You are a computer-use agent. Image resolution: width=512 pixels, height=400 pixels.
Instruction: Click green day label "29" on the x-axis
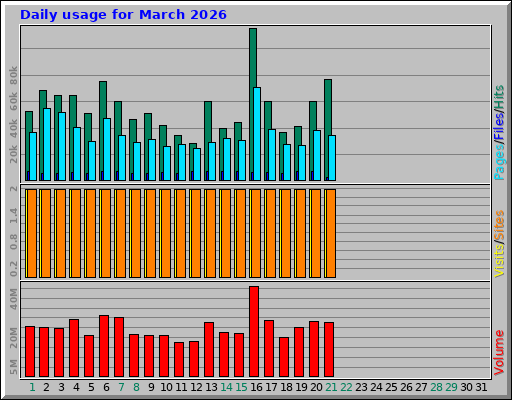pyautogui.click(x=451, y=387)
